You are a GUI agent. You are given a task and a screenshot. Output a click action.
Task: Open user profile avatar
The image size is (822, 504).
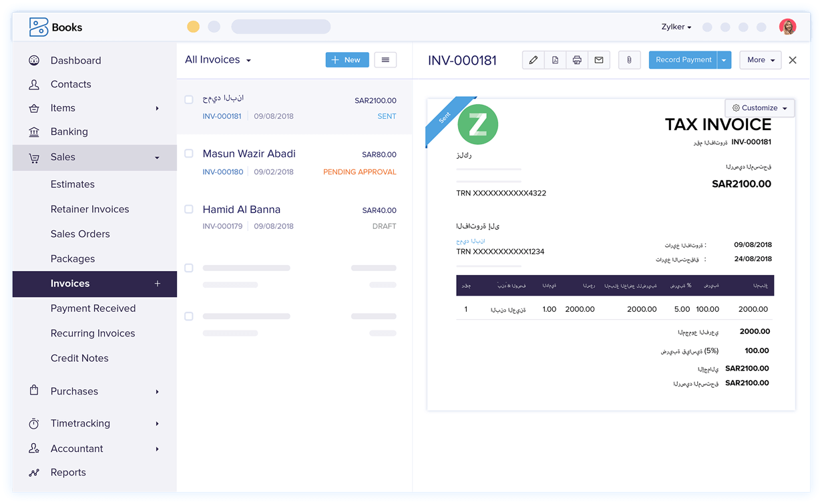click(x=787, y=27)
